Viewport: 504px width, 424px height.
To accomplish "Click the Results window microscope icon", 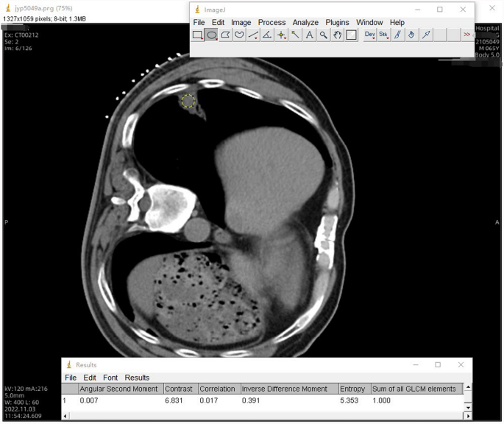I will (x=68, y=365).
